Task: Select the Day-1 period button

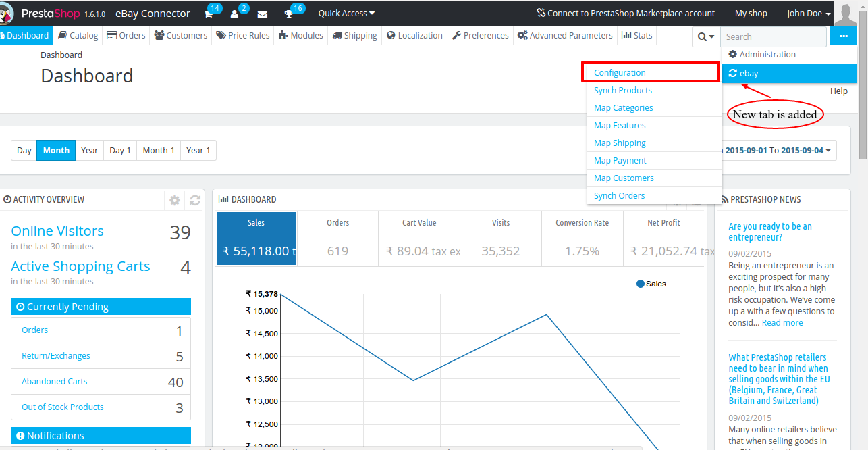Action: [120, 151]
